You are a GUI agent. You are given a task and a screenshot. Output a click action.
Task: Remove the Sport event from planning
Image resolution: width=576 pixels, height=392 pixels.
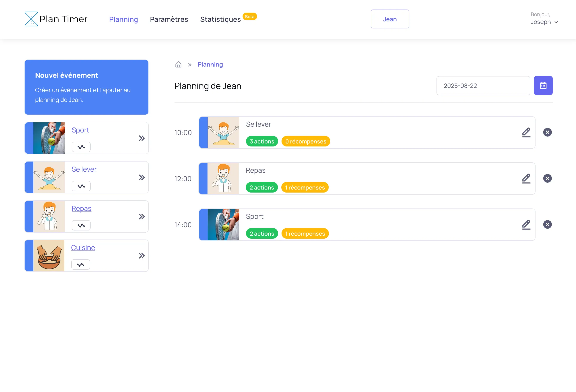(x=548, y=224)
